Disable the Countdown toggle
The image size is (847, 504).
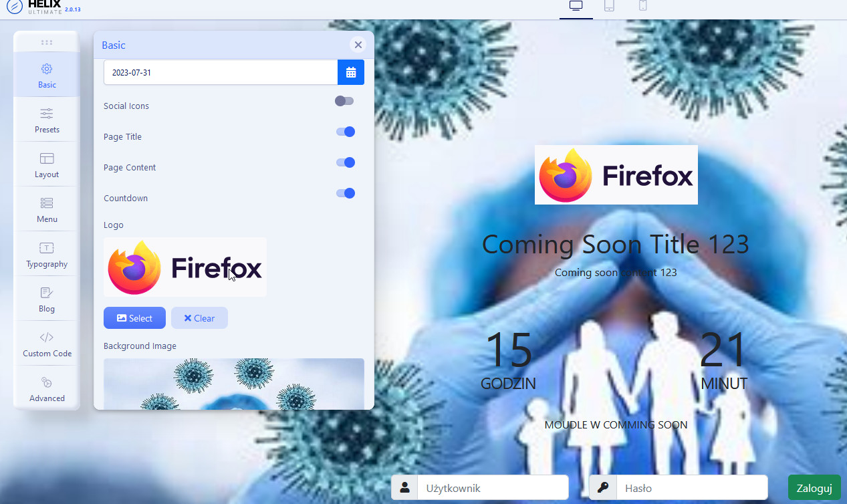[x=345, y=193]
